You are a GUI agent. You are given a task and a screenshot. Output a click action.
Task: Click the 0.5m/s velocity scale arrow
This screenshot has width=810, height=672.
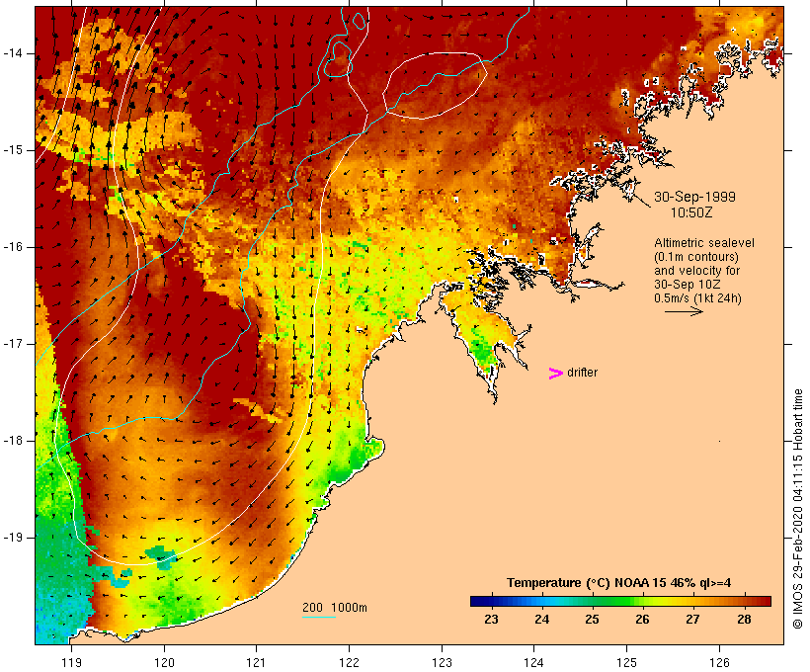[684, 311]
